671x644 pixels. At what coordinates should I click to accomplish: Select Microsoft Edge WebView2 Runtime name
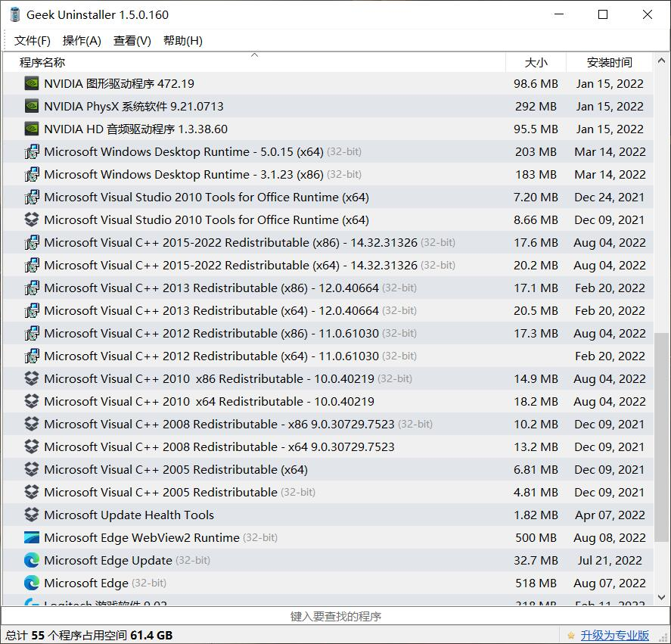pyautogui.click(x=141, y=537)
